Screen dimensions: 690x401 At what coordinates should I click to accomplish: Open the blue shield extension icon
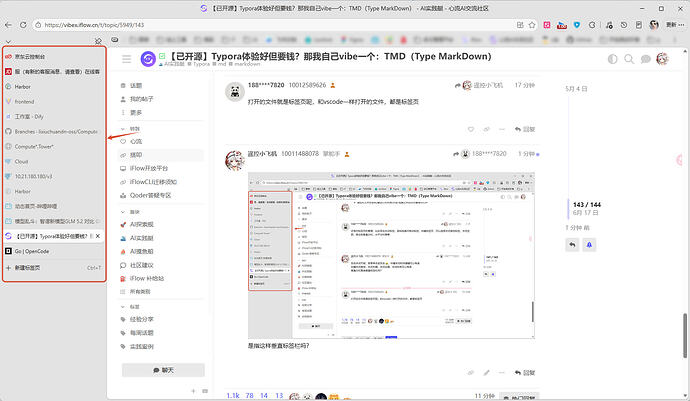577,25
